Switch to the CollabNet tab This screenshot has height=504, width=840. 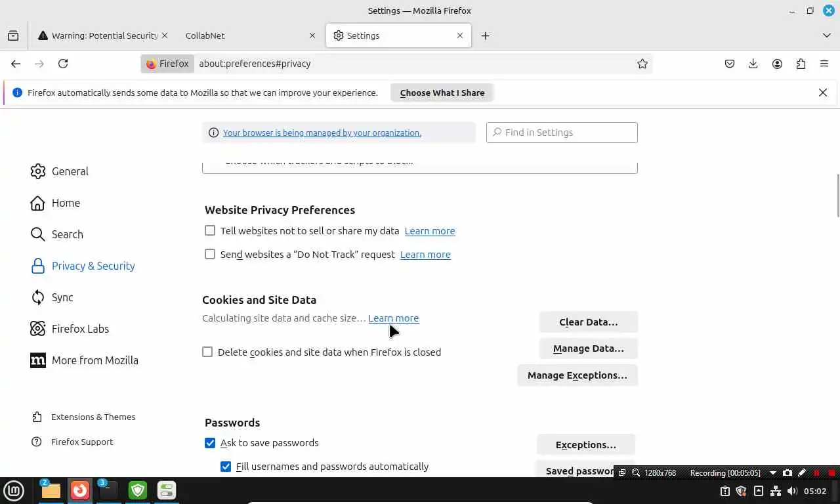[x=246, y=35]
